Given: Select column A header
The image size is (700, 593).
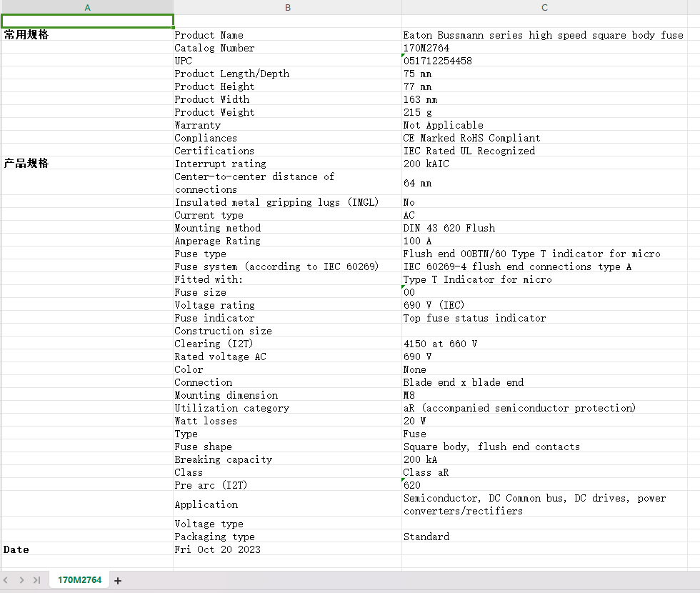Looking at the screenshot, I should coord(87,7).
